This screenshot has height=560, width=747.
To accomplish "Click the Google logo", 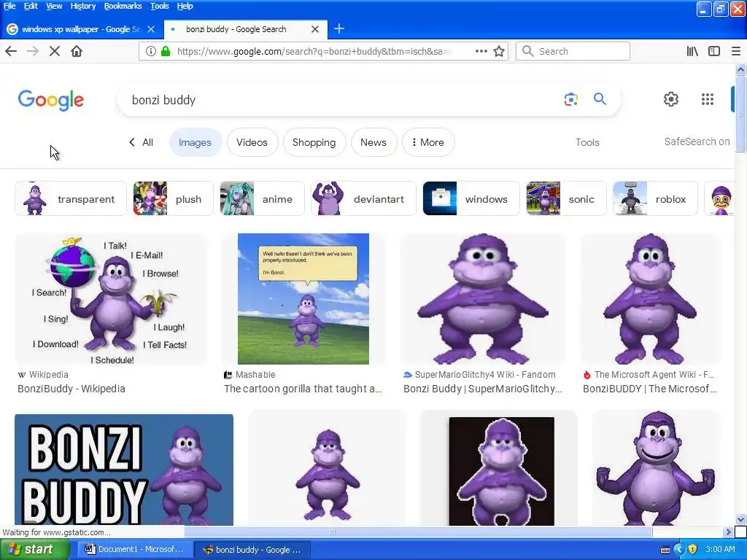I will click(51, 100).
